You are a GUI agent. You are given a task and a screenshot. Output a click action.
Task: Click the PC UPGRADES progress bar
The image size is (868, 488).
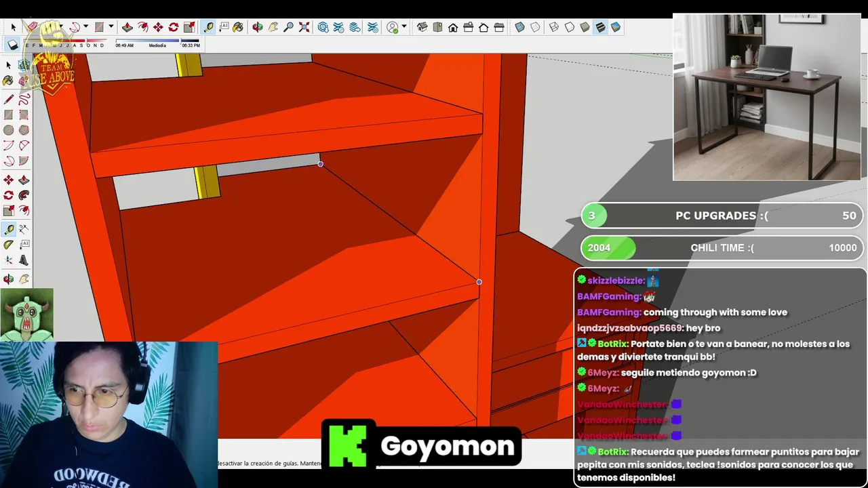pos(722,216)
